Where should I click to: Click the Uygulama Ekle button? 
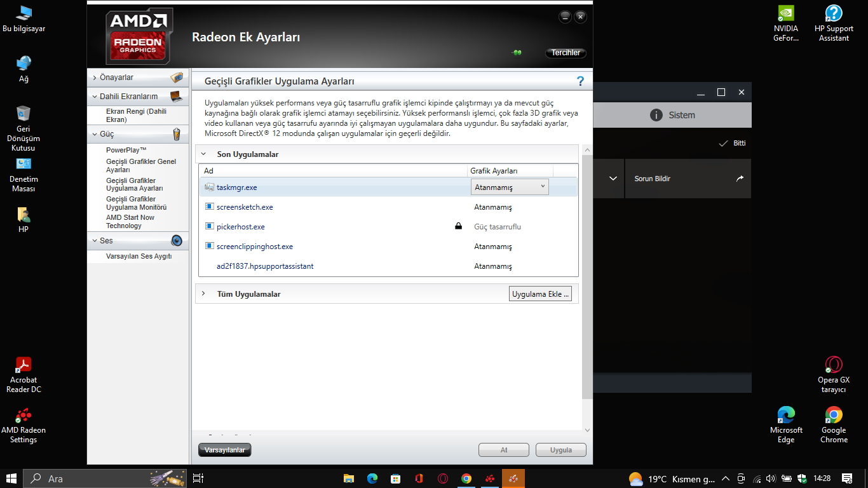click(541, 294)
